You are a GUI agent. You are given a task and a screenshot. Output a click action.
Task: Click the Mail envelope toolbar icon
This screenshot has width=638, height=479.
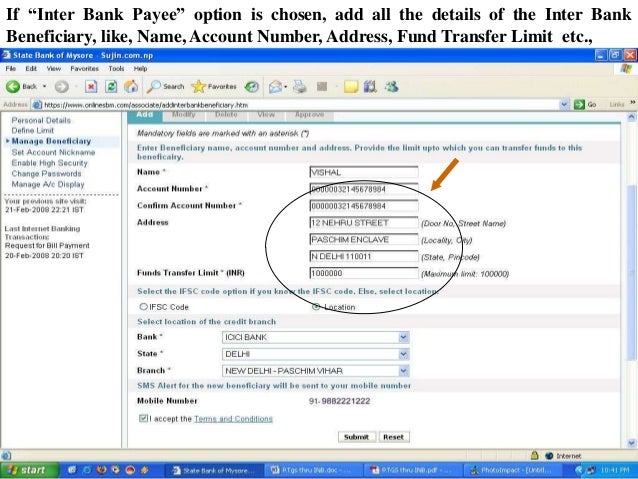(275, 86)
